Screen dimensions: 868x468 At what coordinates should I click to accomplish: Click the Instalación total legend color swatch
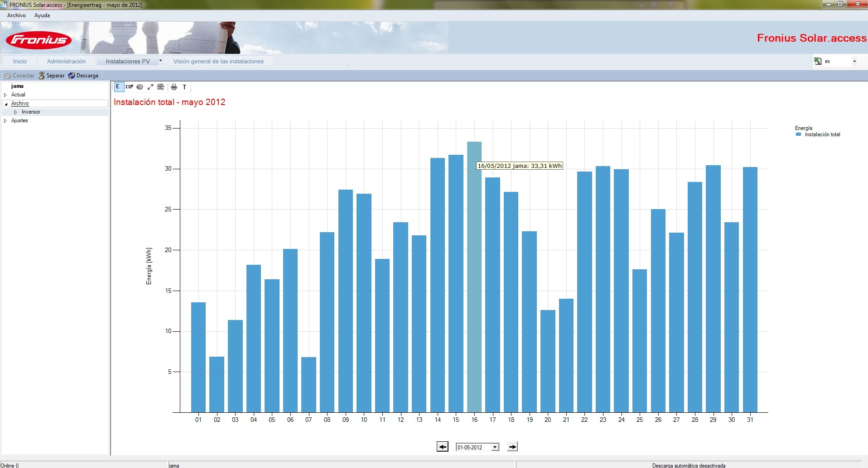click(798, 134)
